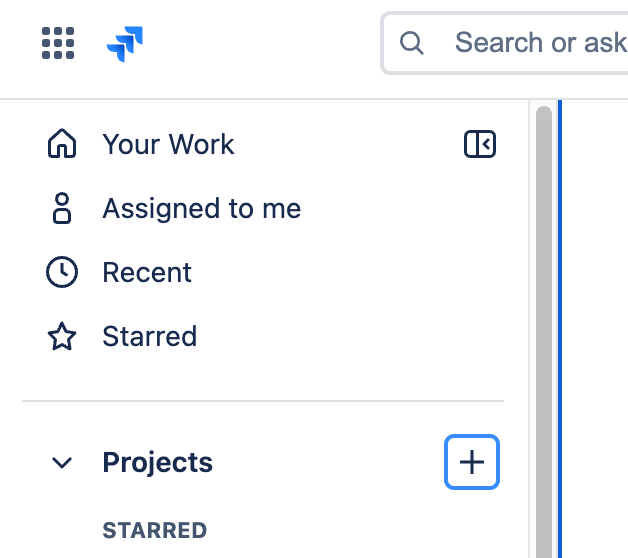Click the STARRED section heading

click(x=155, y=530)
